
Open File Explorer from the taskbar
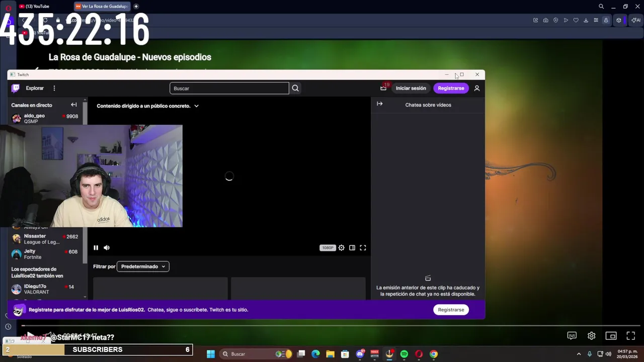pyautogui.click(x=330, y=354)
